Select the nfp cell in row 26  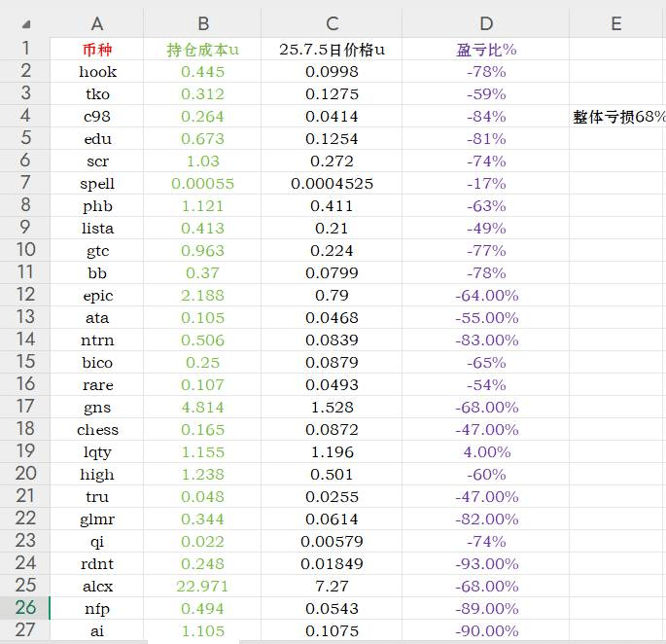pyautogui.click(x=97, y=608)
